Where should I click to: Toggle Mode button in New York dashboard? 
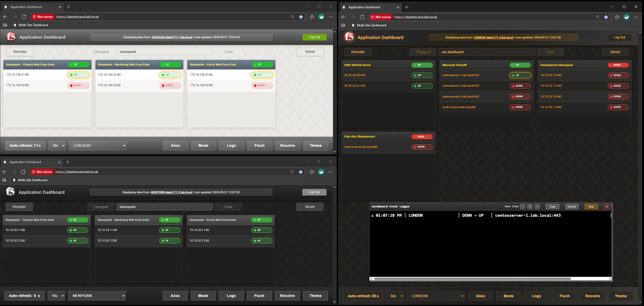(x=203, y=296)
